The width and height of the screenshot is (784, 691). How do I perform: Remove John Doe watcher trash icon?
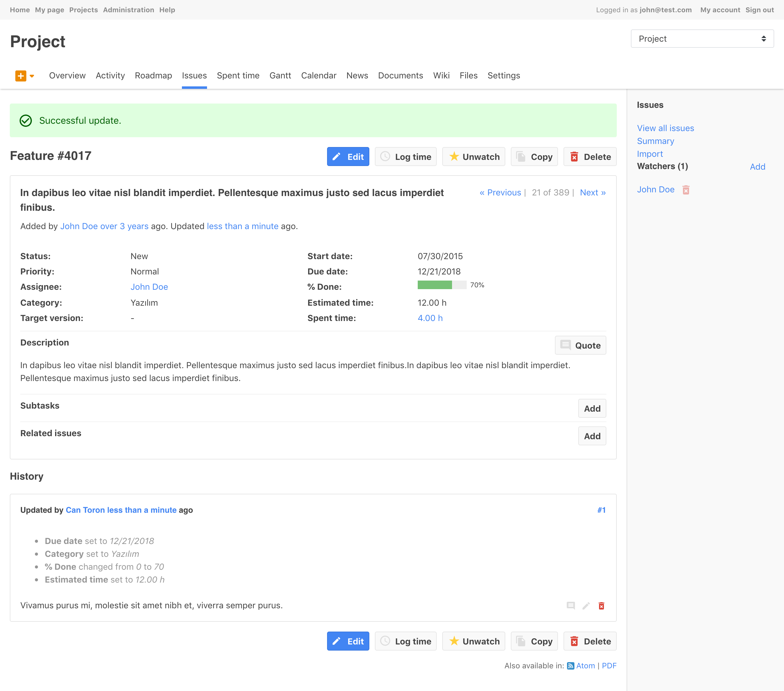pos(686,190)
